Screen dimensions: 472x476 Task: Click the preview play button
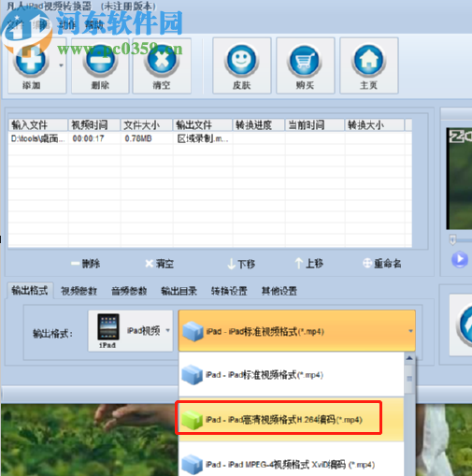point(460,259)
